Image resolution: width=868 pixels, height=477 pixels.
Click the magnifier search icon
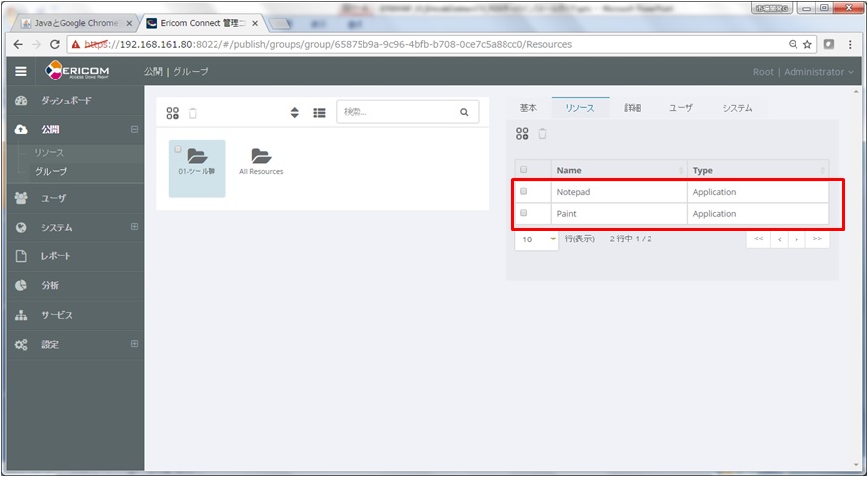pyautogui.click(x=463, y=113)
